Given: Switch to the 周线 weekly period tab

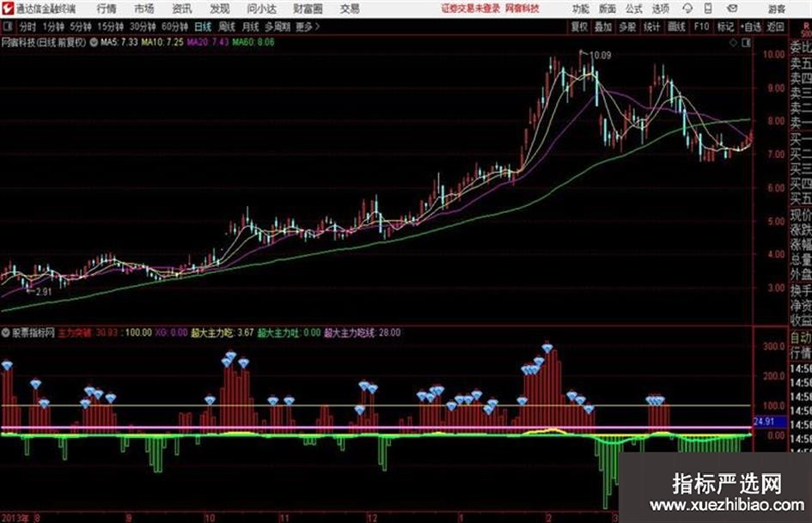Looking at the screenshot, I should point(226,27).
